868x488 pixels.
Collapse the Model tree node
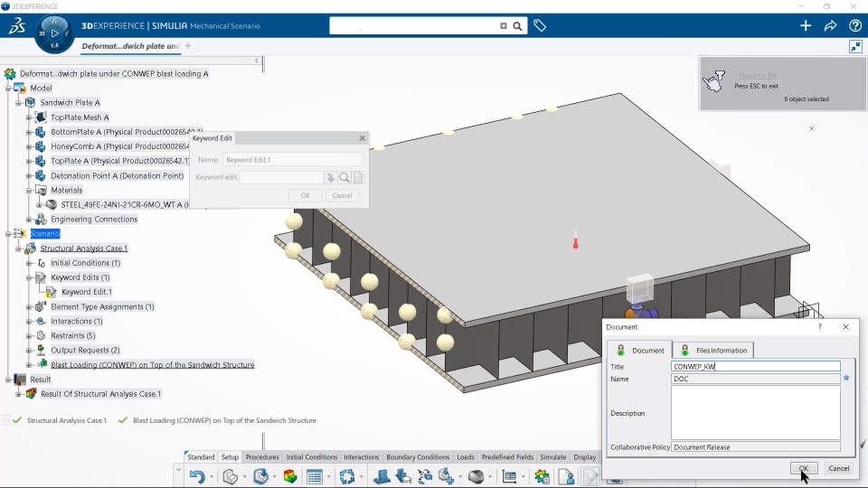point(8,88)
